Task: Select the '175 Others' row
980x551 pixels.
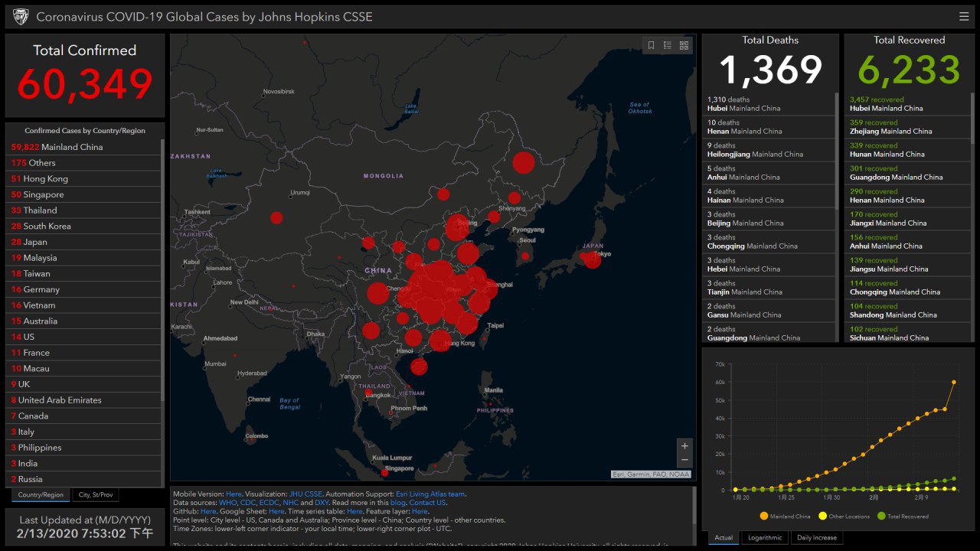Action: [x=84, y=163]
